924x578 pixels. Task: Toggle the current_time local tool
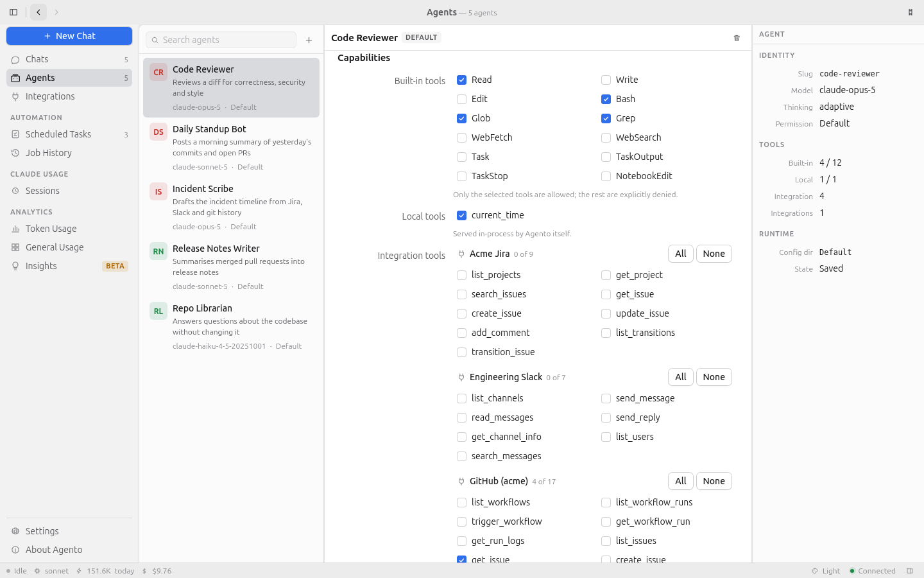coord(461,215)
